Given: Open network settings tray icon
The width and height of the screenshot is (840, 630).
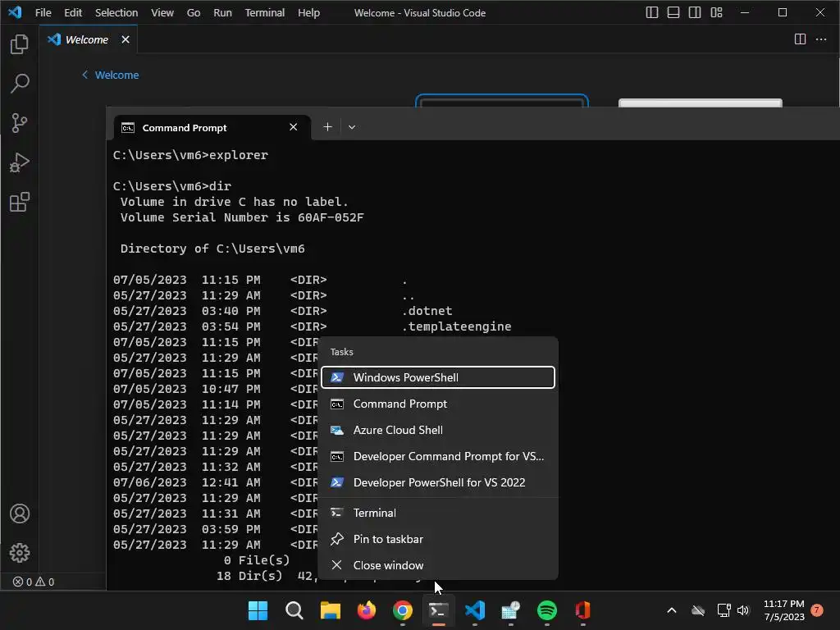Looking at the screenshot, I should coord(724,610).
